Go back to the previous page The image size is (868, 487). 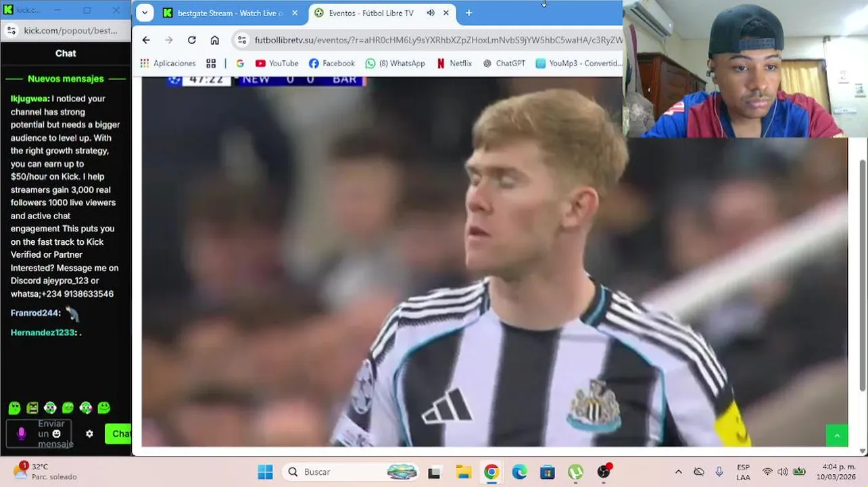tap(146, 40)
